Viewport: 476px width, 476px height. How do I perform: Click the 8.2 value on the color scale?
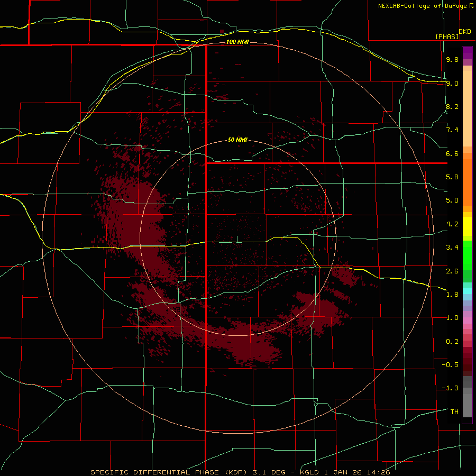(x=452, y=106)
